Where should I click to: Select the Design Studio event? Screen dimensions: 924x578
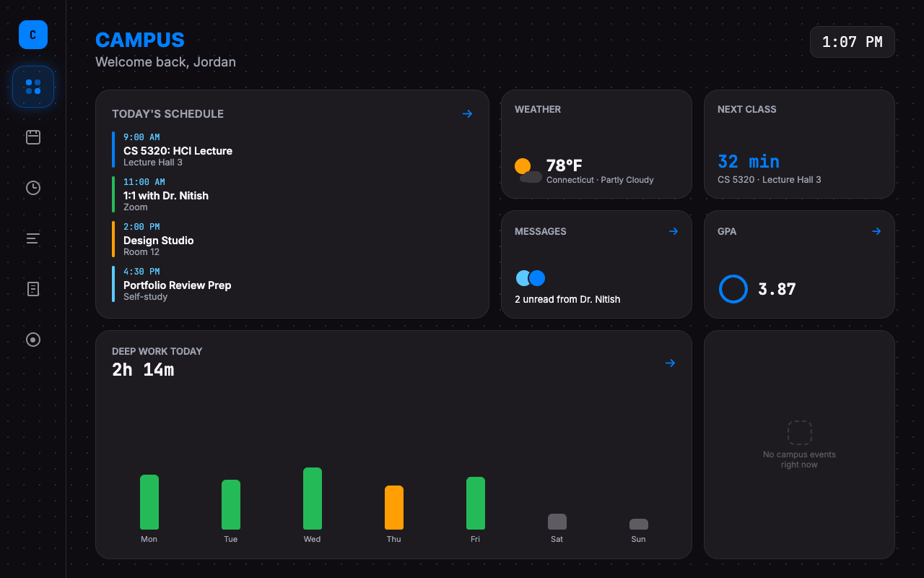[292, 239]
